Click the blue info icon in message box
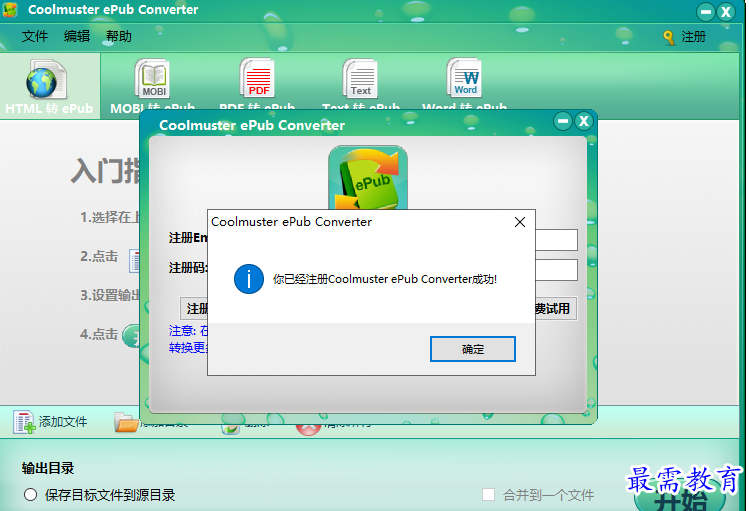 point(248,279)
